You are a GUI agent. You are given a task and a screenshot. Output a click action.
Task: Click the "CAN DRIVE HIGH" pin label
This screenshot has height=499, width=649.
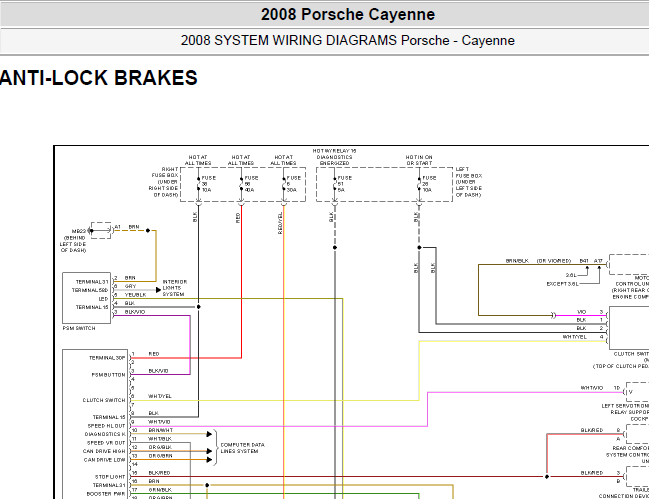pos(104,451)
